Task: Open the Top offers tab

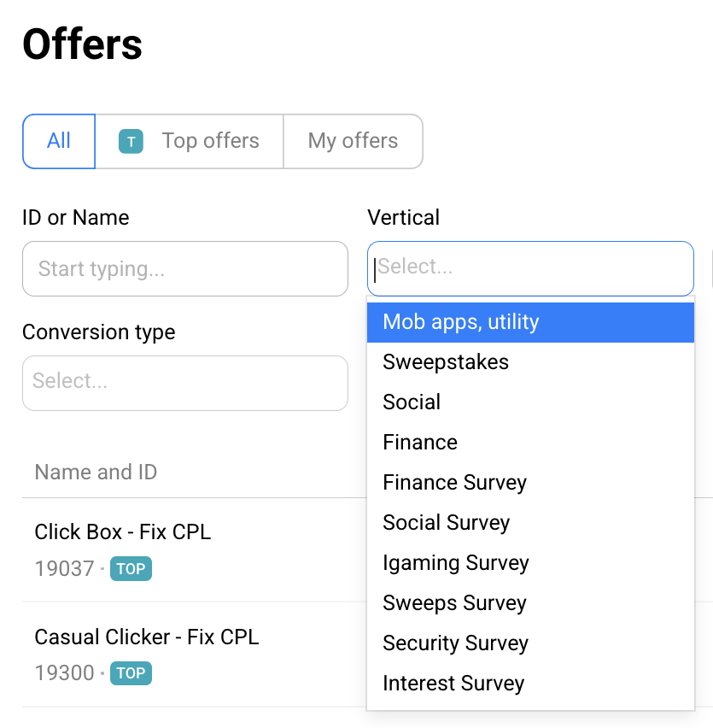Action: tap(190, 141)
